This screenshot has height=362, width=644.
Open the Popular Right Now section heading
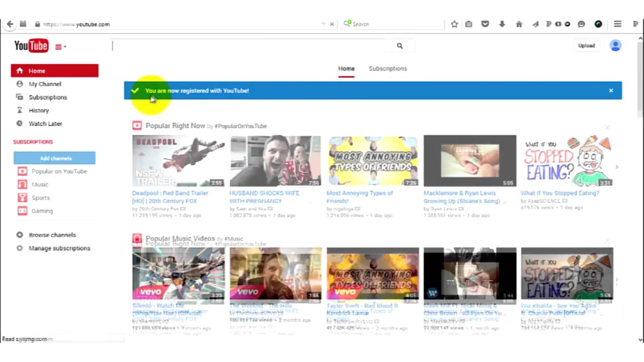click(x=176, y=126)
